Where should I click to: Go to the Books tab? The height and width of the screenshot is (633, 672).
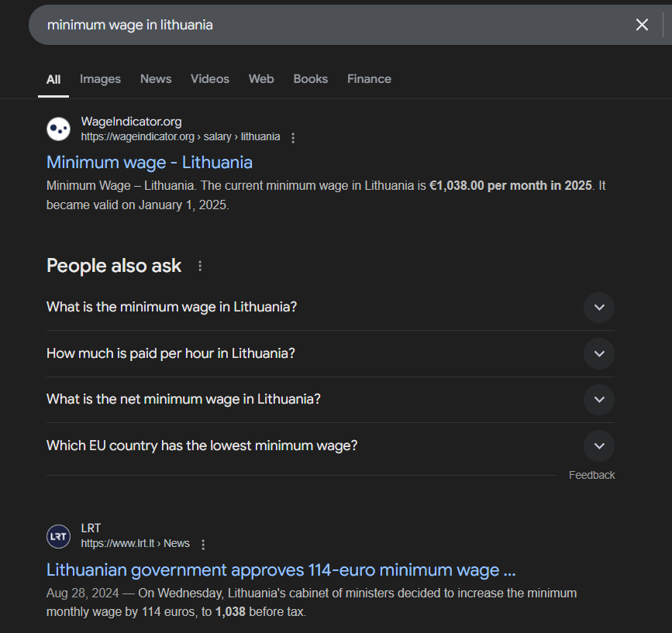point(310,79)
